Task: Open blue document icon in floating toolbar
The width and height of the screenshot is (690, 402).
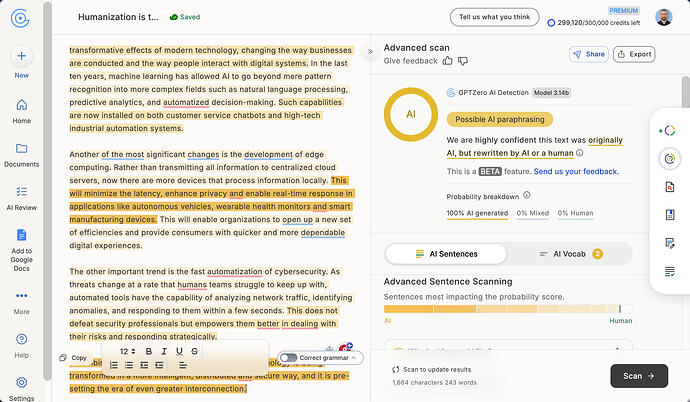Action: (x=669, y=215)
